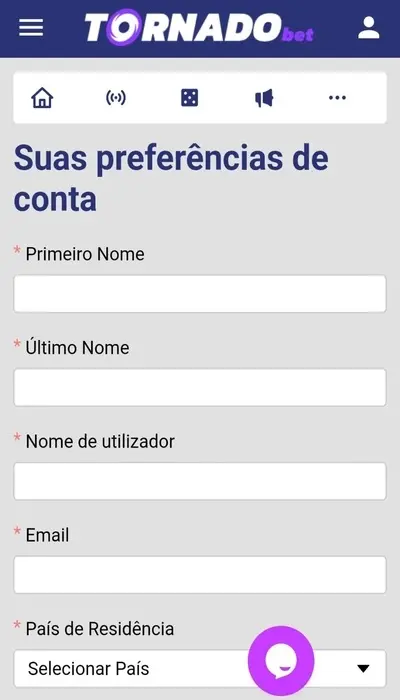The image size is (400, 700).
Task: Click the Email field label
Action: click(47, 535)
